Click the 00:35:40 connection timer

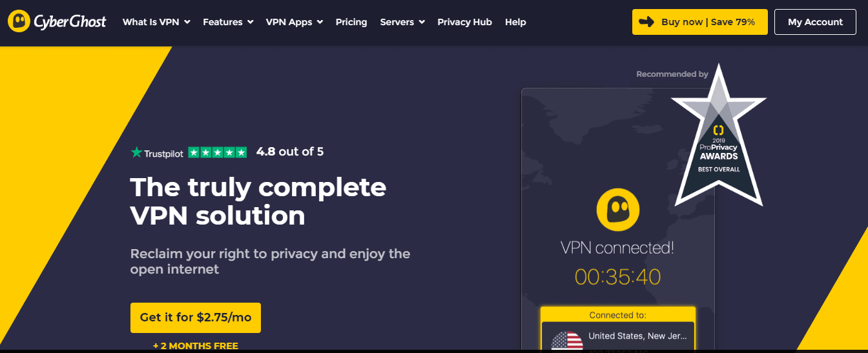coord(618,277)
